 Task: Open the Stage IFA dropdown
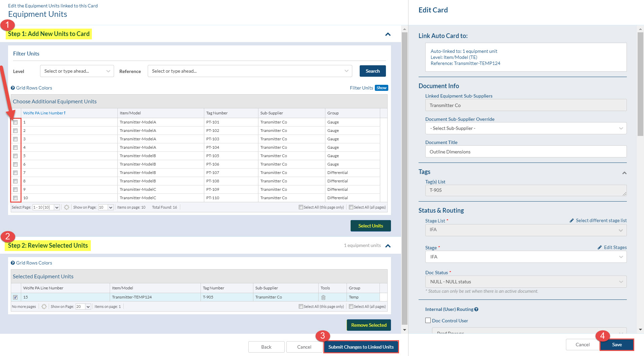pos(526,257)
